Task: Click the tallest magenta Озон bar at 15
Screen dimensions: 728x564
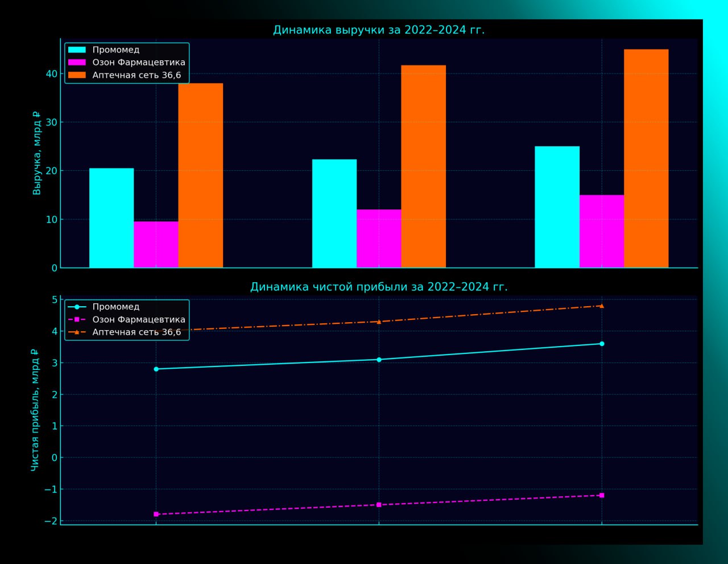Action: click(x=602, y=231)
